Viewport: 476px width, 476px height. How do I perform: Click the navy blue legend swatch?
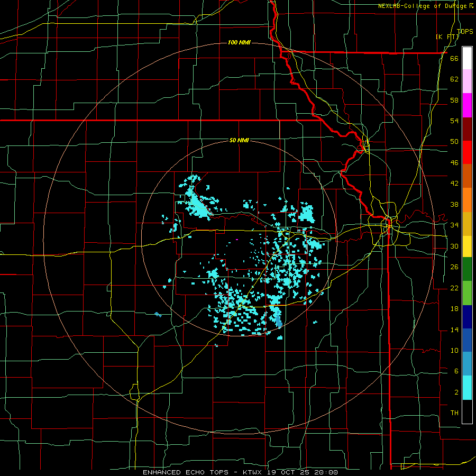(x=467, y=317)
